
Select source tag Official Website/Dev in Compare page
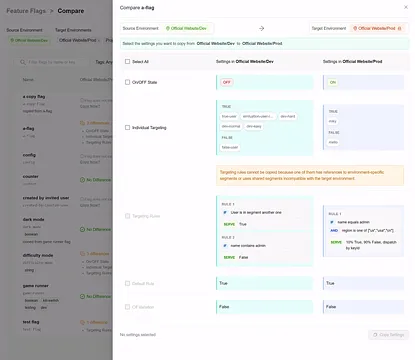(x=29, y=40)
